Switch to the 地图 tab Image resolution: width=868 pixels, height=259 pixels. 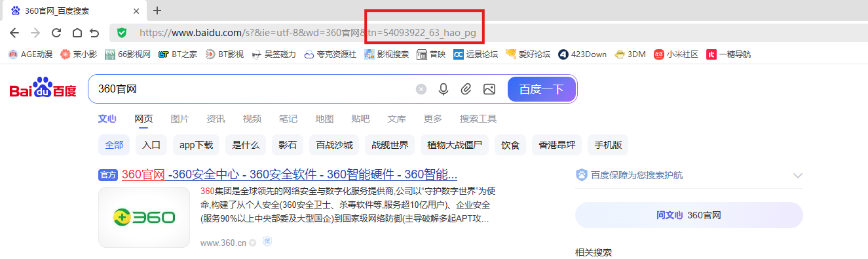[324, 119]
